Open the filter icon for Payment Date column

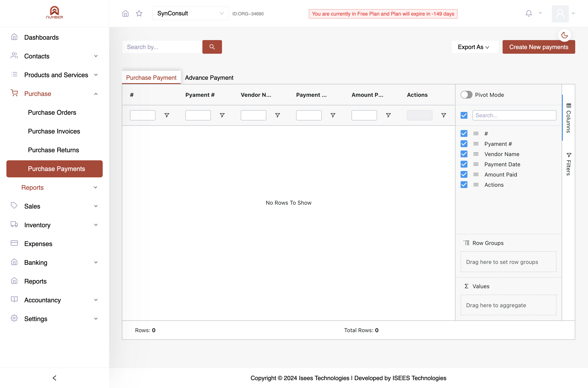pyautogui.click(x=333, y=115)
